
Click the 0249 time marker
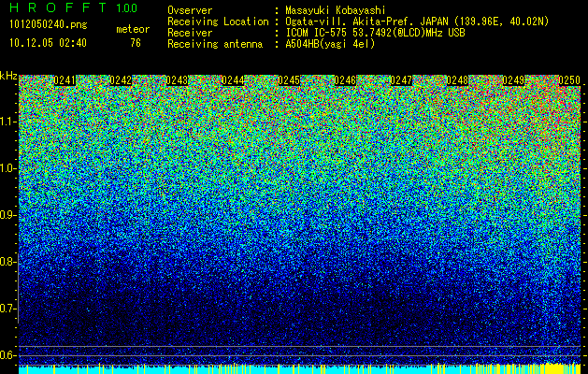(513, 80)
